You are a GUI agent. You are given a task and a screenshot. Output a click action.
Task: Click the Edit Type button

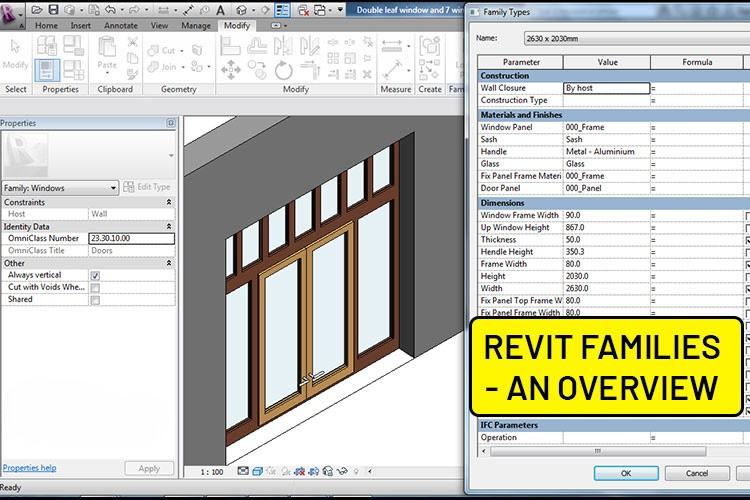click(147, 187)
